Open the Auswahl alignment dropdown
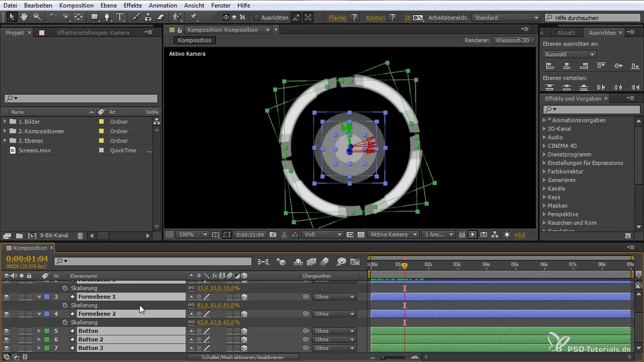644x362 pixels. (570, 54)
